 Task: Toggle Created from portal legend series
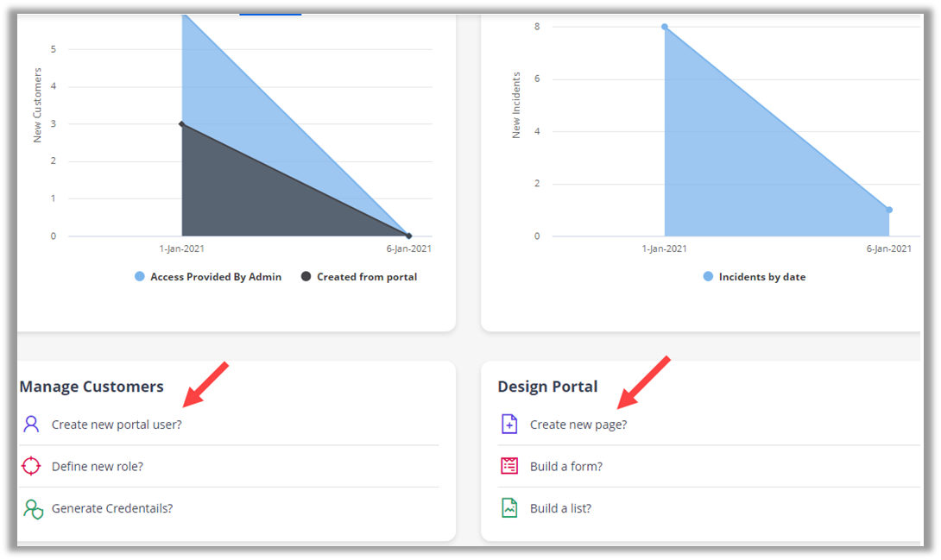coord(367,277)
